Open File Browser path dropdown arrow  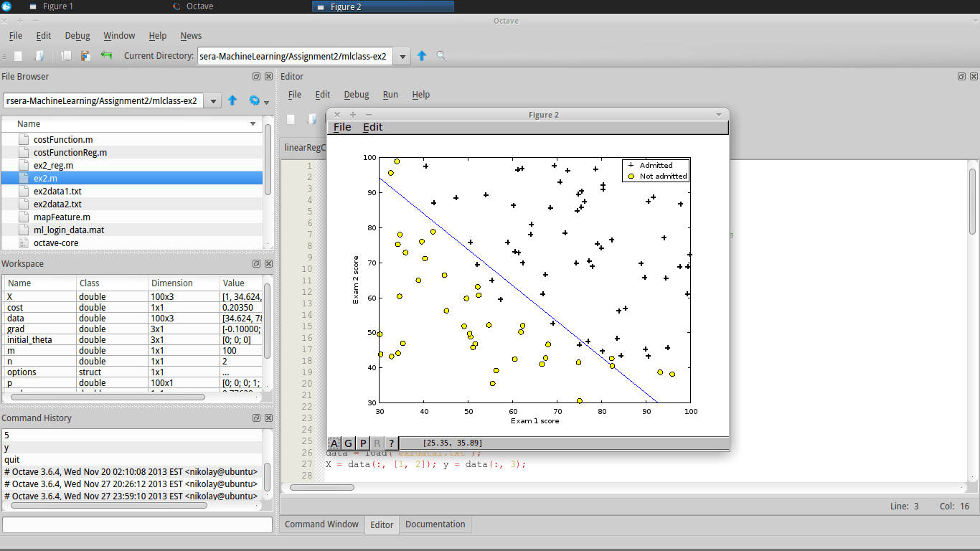click(x=212, y=101)
